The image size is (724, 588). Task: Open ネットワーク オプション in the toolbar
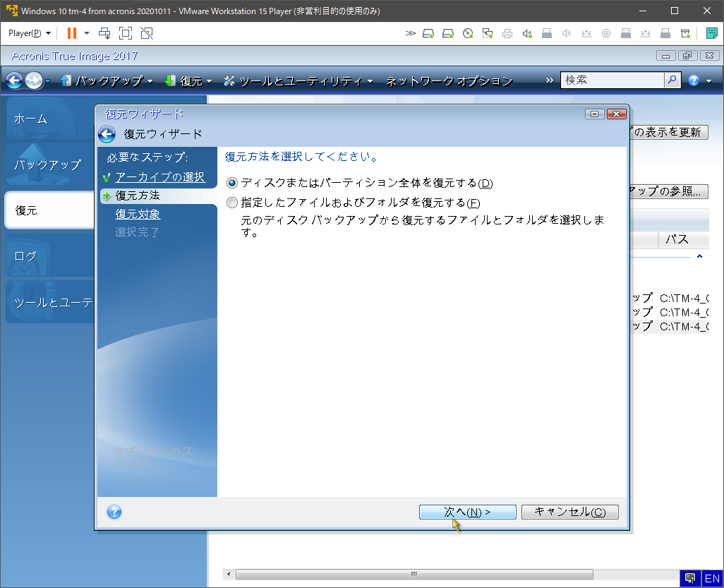(450, 81)
